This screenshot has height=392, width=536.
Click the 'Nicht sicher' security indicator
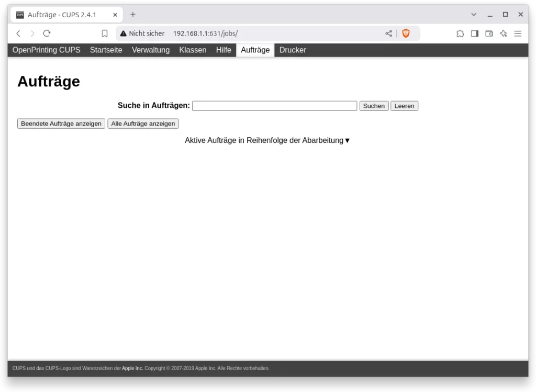[x=142, y=33]
